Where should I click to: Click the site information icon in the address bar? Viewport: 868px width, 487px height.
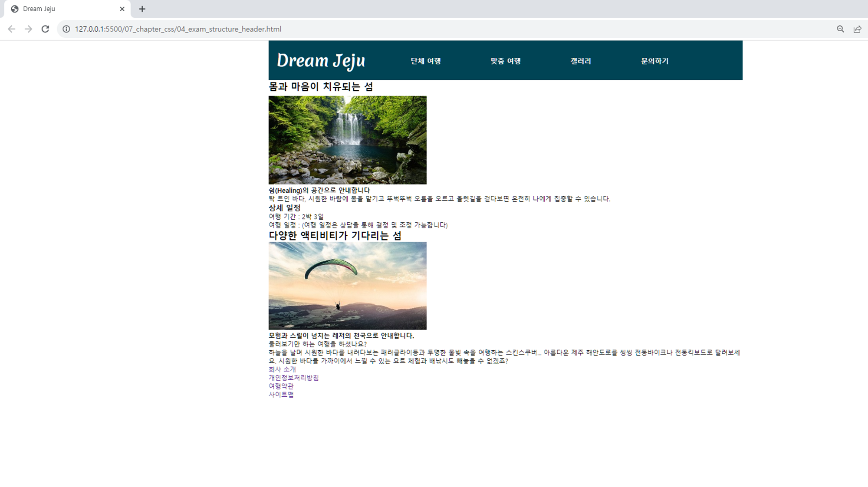click(66, 29)
